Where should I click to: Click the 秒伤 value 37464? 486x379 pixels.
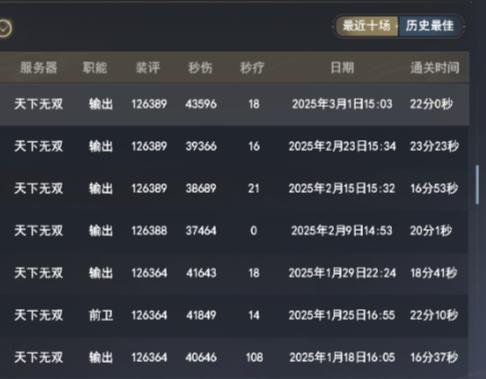201,231
